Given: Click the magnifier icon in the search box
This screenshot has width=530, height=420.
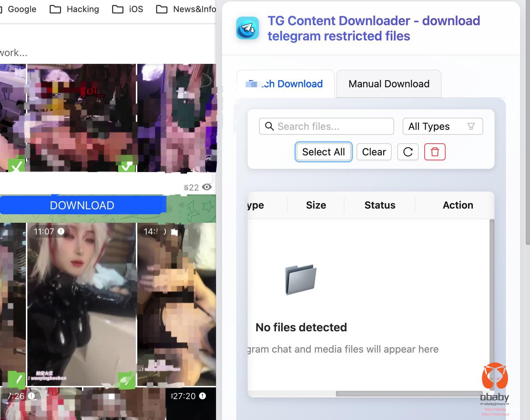Looking at the screenshot, I should (269, 126).
